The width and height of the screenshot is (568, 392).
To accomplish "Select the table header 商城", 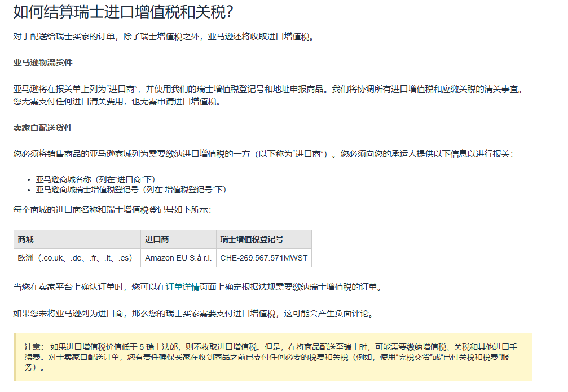I will [x=26, y=239].
